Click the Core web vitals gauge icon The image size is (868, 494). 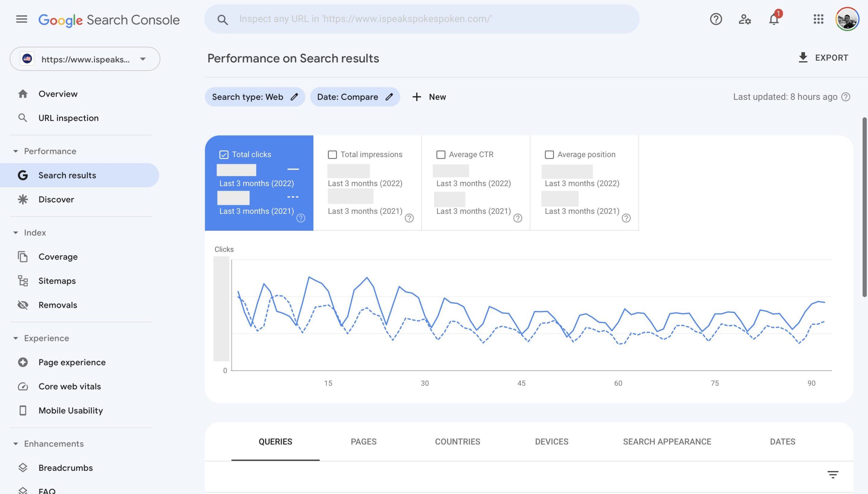point(23,386)
